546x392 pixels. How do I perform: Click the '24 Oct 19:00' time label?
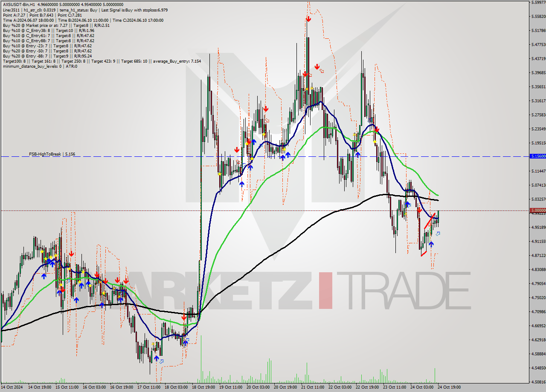point(449,387)
